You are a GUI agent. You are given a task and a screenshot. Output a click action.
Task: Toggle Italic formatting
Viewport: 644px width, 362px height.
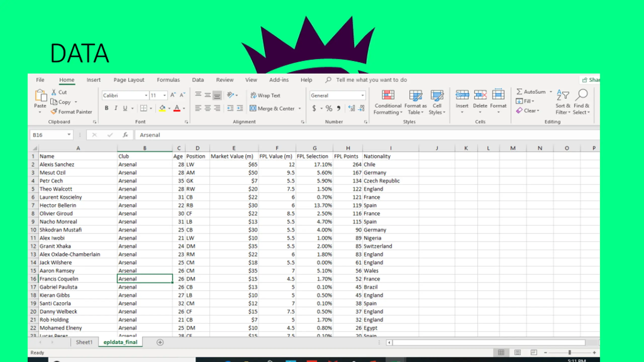(x=116, y=108)
